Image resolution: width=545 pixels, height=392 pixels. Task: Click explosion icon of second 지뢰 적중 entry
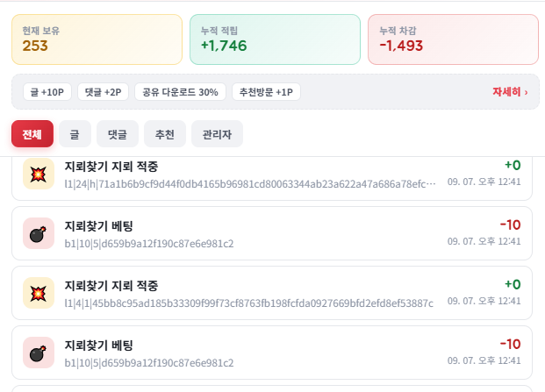(x=39, y=293)
